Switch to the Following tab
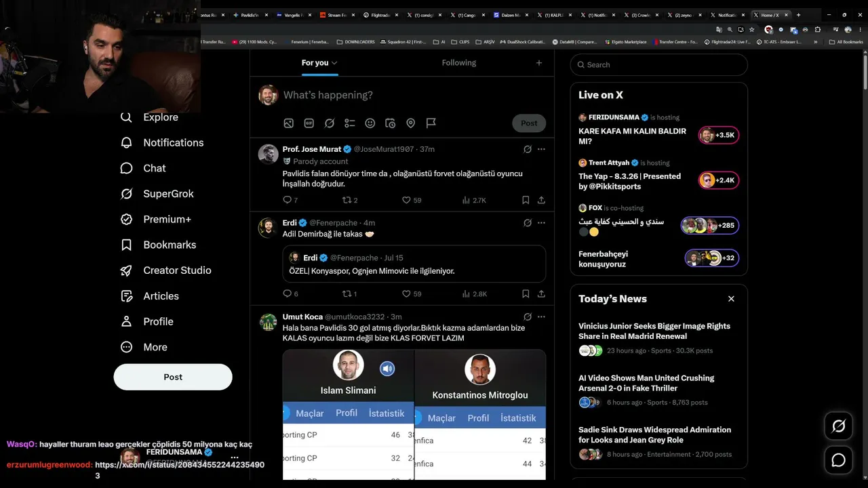868x488 pixels. point(459,63)
